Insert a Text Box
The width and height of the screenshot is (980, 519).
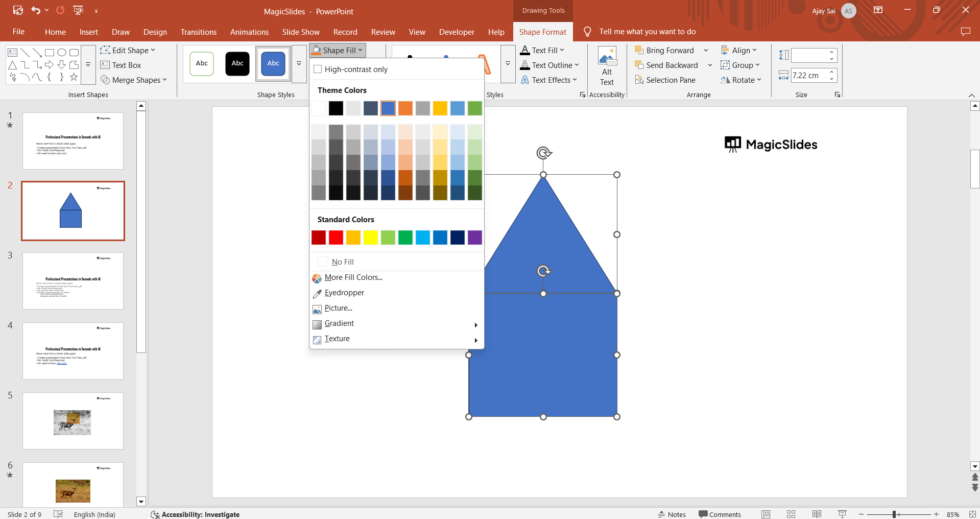point(121,65)
